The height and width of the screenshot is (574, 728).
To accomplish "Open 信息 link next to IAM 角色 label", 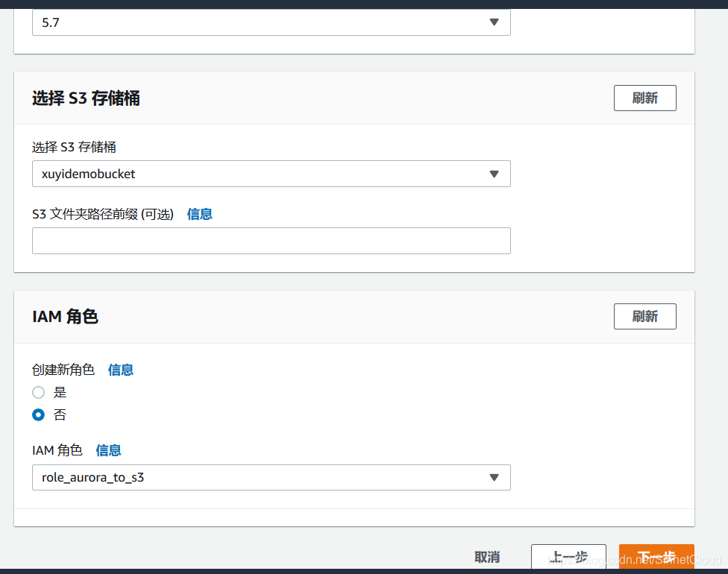I will (108, 450).
